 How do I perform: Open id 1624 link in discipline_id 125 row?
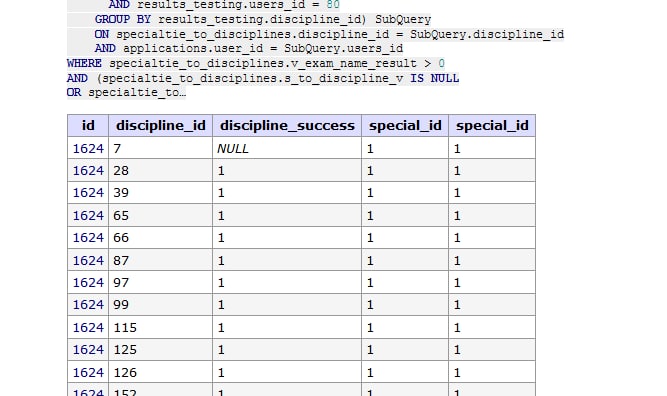(88, 350)
